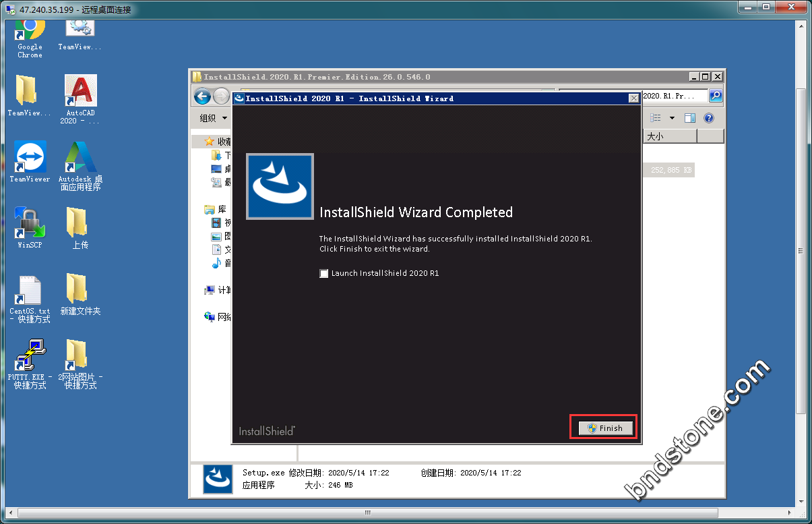Toggle the preview pane button
This screenshot has height=524, width=812.
click(689, 118)
